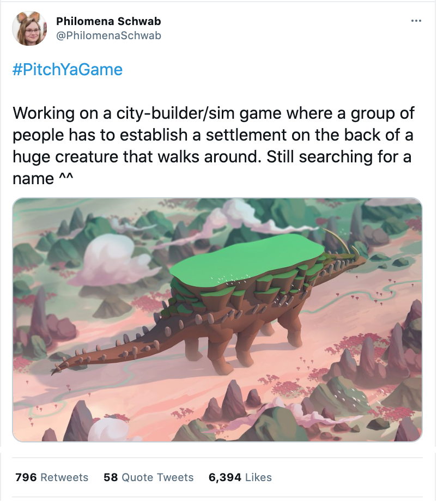View the 58 Quote Tweets
Screen dimensions: 437x504
pos(148,477)
